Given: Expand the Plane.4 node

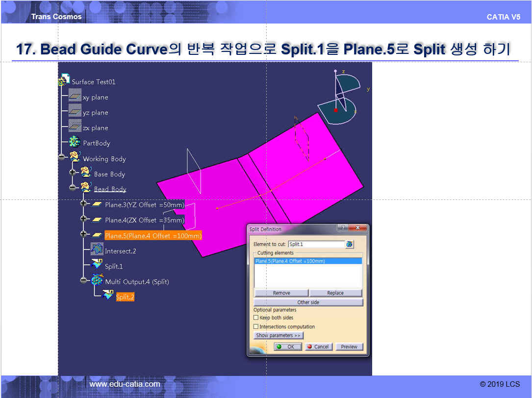Looking at the screenshot, I should pos(83,219).
